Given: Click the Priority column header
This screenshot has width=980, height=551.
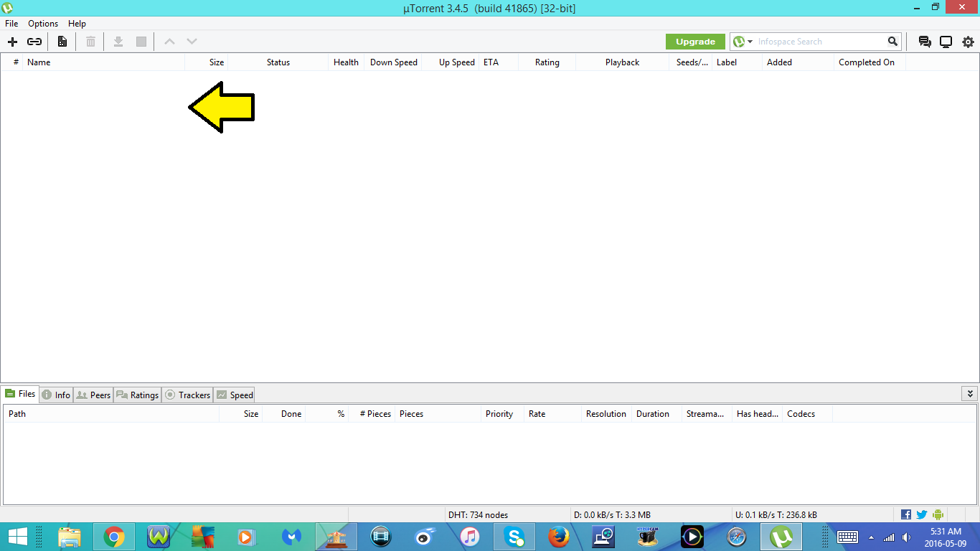Looking at the screenshot, I should pos(502,414).
